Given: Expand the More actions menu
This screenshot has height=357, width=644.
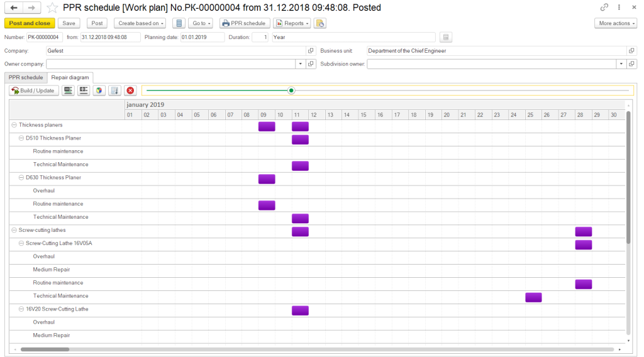Looking at the screenshot, I should coord(615,23).
